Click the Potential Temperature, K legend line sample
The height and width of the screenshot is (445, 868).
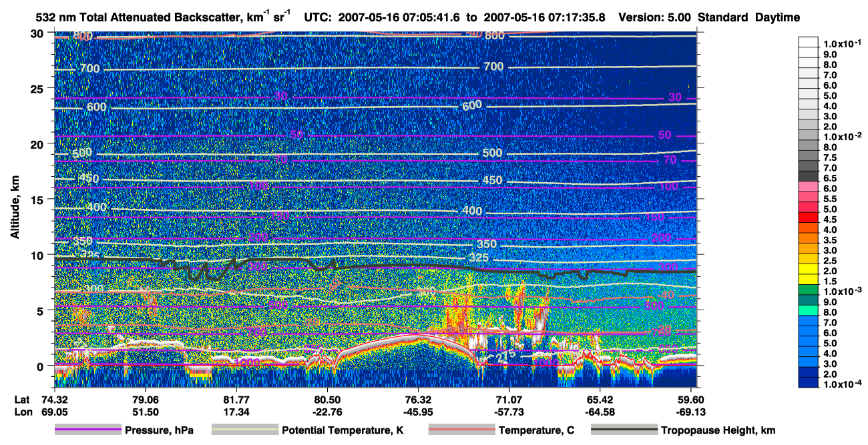[x=245, y=431]
